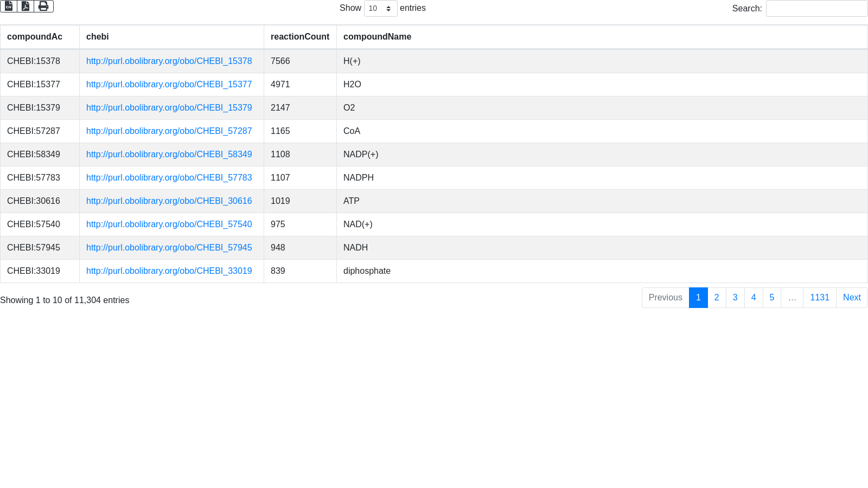Select page 3 in pagination
The height and width of the screenshot is (488, 868).
point(735,298)
